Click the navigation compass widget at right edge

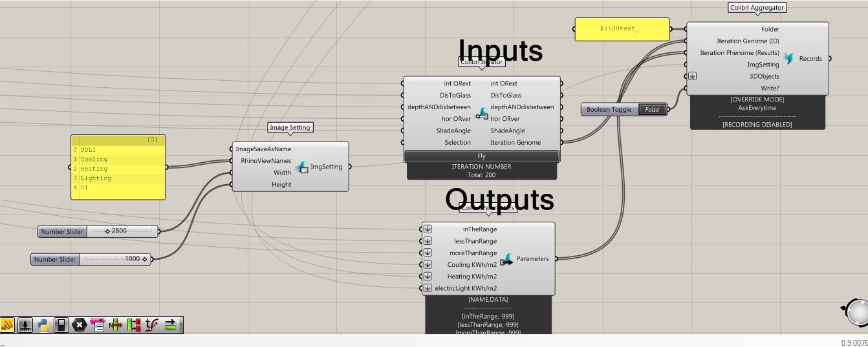pyautogui.click(x=856, y=311)
